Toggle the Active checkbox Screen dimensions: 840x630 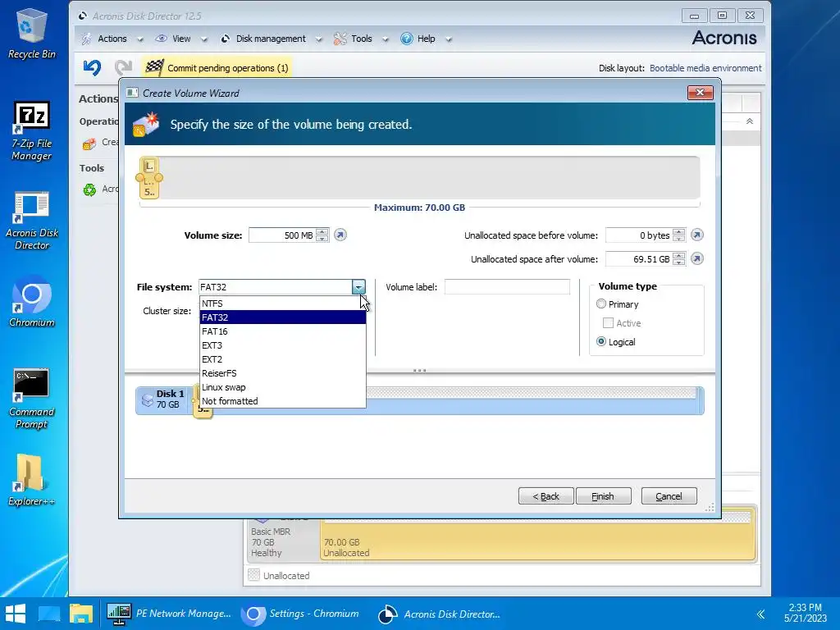(608, 323)
